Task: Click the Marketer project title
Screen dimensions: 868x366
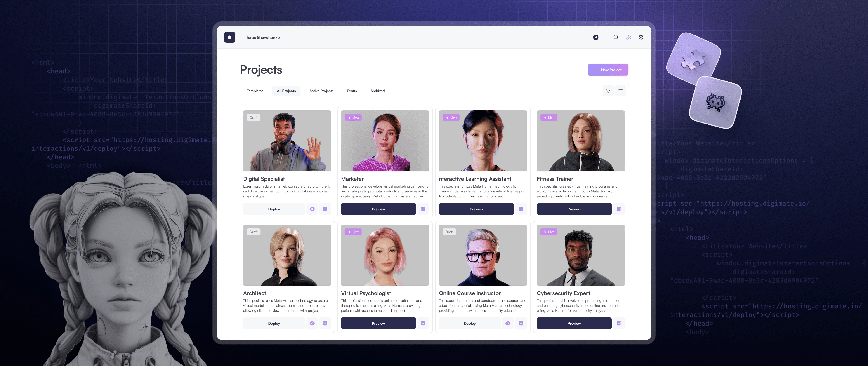Action: pyautogui.click(x=352, y=179)
